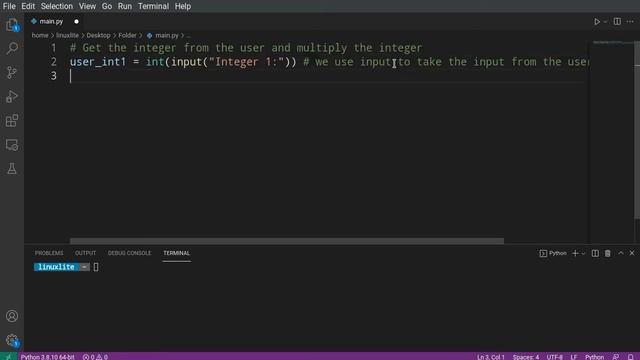Viewport: 640px width, 360px height.
Task: Click the Folder breadcrumb segment
Action: point(127,36)
